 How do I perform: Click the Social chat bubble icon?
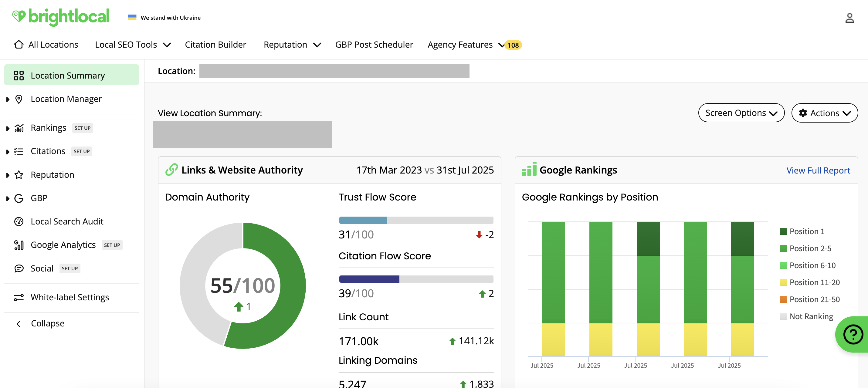[x=19, y=268]
